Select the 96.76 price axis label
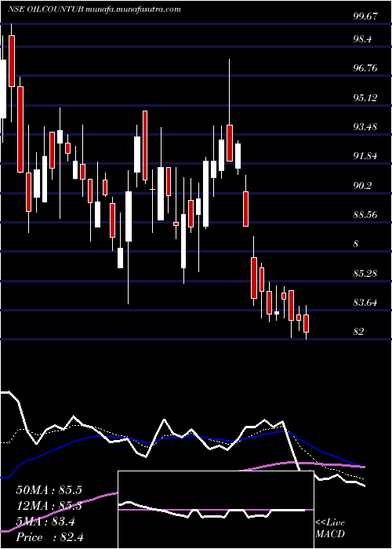This screenshot has height=549, width=392. (x=366, y=68)
